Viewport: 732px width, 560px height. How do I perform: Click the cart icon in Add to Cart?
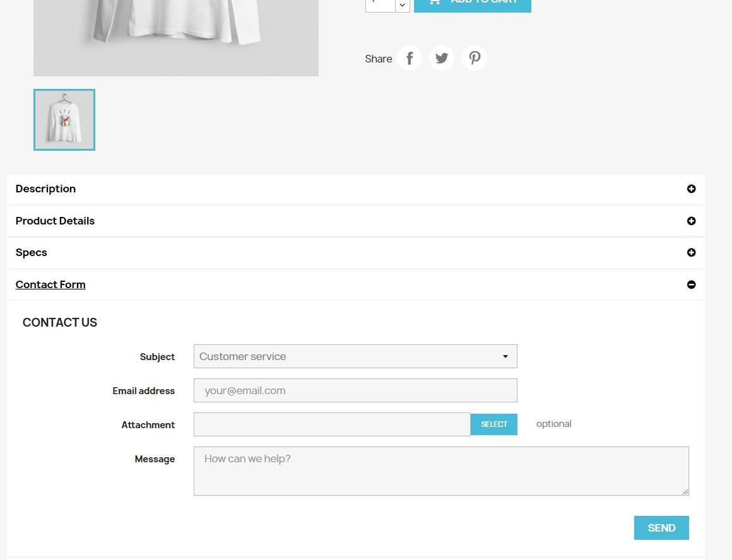[434, 2]
